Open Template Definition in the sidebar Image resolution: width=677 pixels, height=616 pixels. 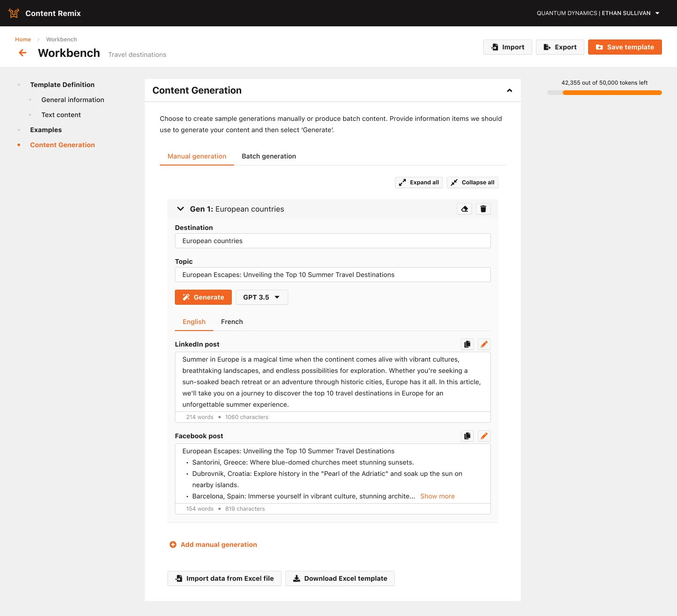click(x=62, y=85)
